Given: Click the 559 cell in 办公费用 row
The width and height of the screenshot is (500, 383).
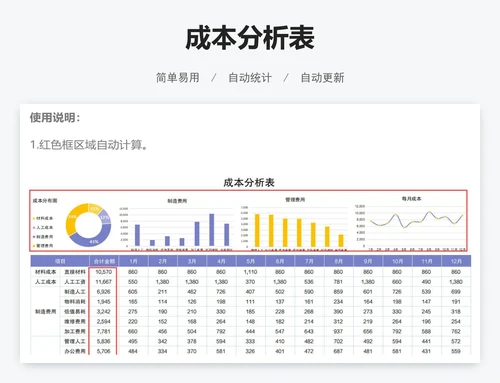Looking at the screenshot, I should pos(456,351).
